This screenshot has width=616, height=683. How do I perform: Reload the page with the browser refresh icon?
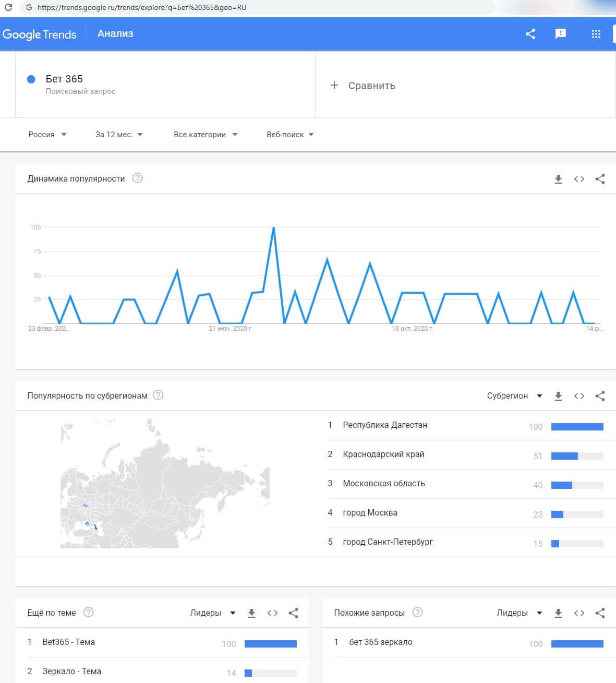[8, 7]
